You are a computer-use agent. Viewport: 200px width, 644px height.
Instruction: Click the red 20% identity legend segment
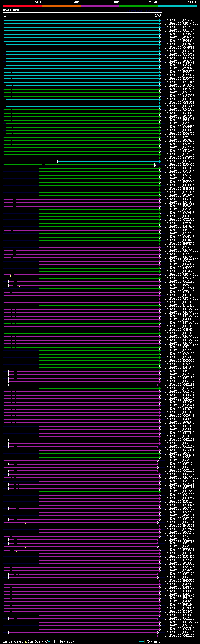click(x=22, y=6)
